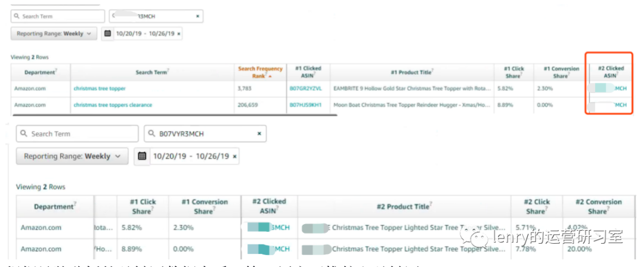Open the calendar icon in the lower filter bar
This screenshot has height=267, width=644.
point(142,156)
